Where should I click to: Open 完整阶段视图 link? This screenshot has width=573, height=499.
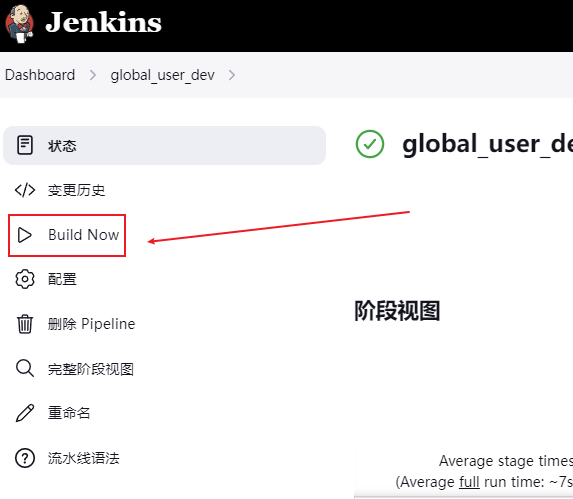(91, 369)
